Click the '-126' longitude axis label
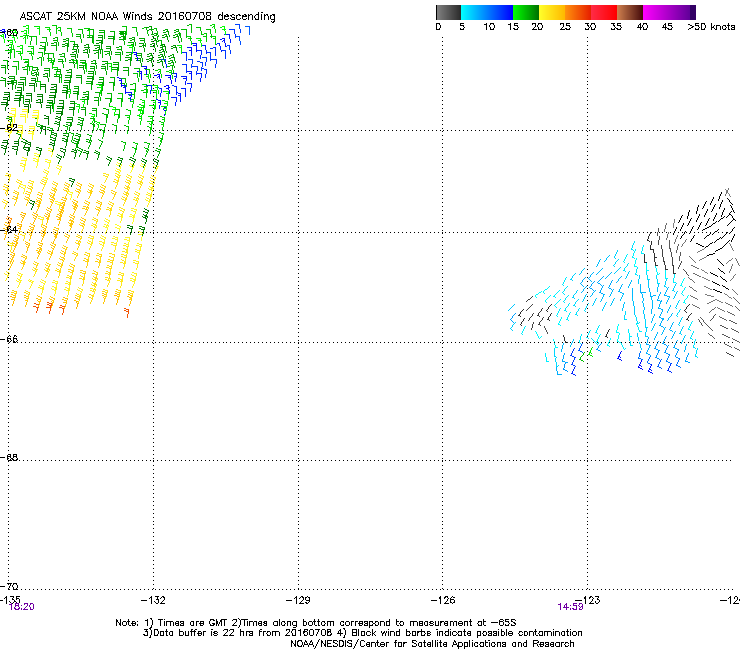This screenshot has height=650, width=740. point(443,600)
